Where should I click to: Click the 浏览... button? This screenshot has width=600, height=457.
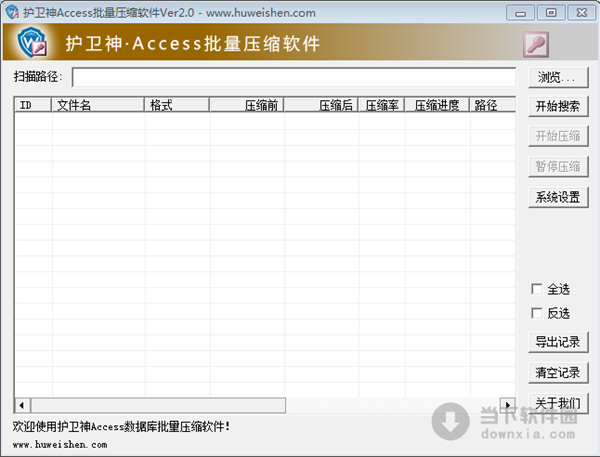coord(558,77)
